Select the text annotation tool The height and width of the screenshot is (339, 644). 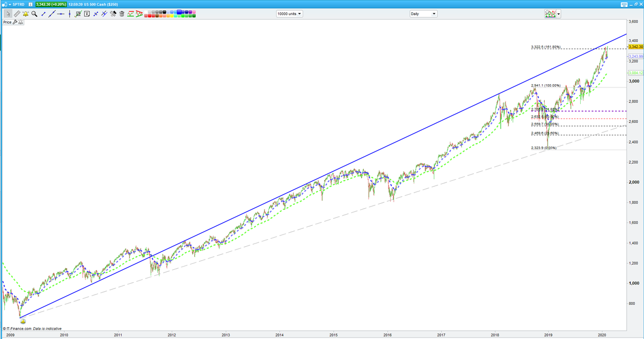tap(87, 13)
